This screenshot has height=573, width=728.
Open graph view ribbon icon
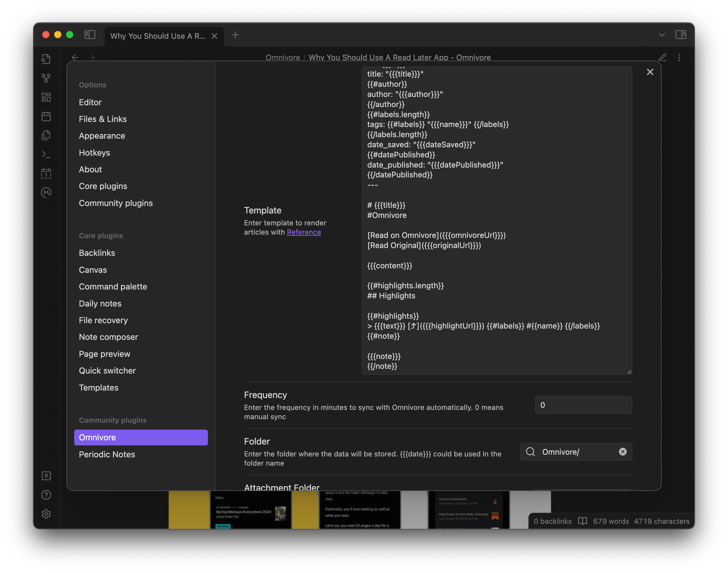tap(46, 78)
